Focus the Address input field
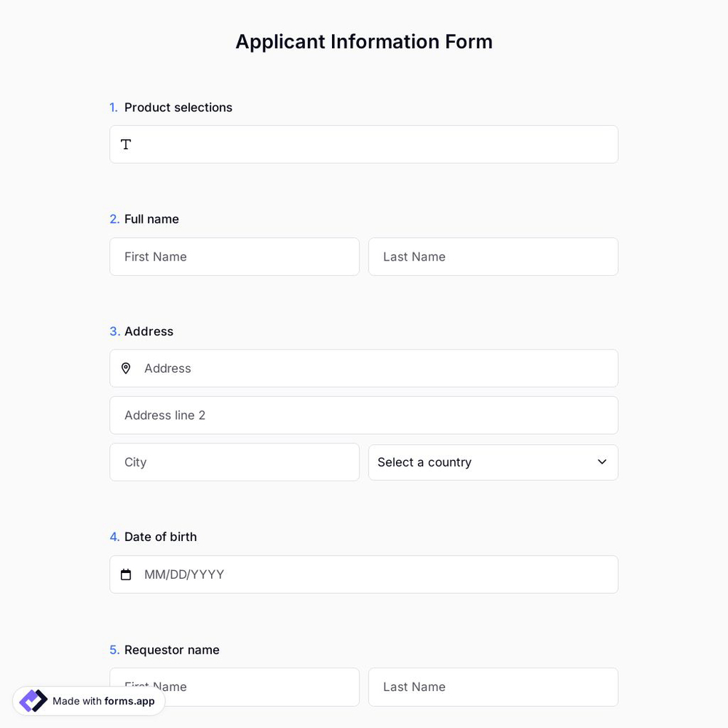 click(291, 368)
